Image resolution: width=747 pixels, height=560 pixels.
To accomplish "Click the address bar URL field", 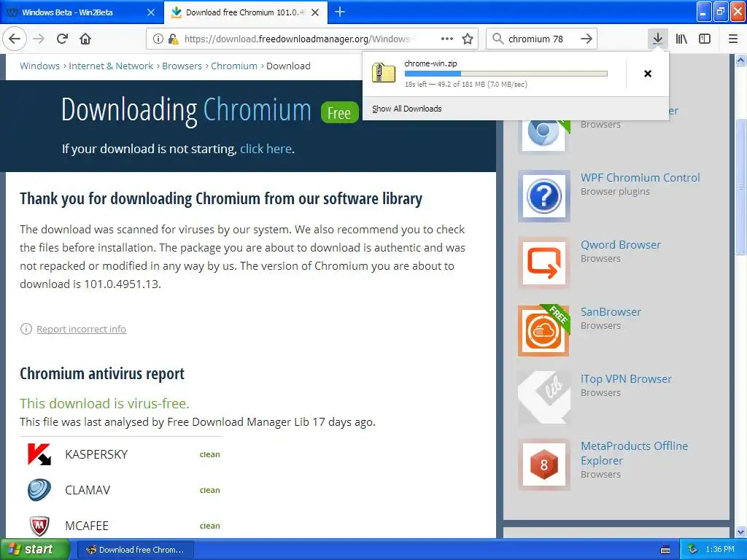I will (x=312, y=39).
